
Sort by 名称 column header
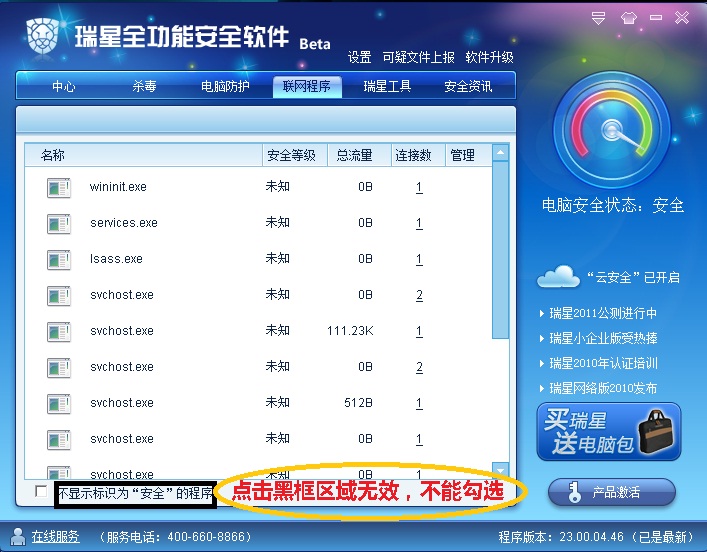tap(143, 155)
